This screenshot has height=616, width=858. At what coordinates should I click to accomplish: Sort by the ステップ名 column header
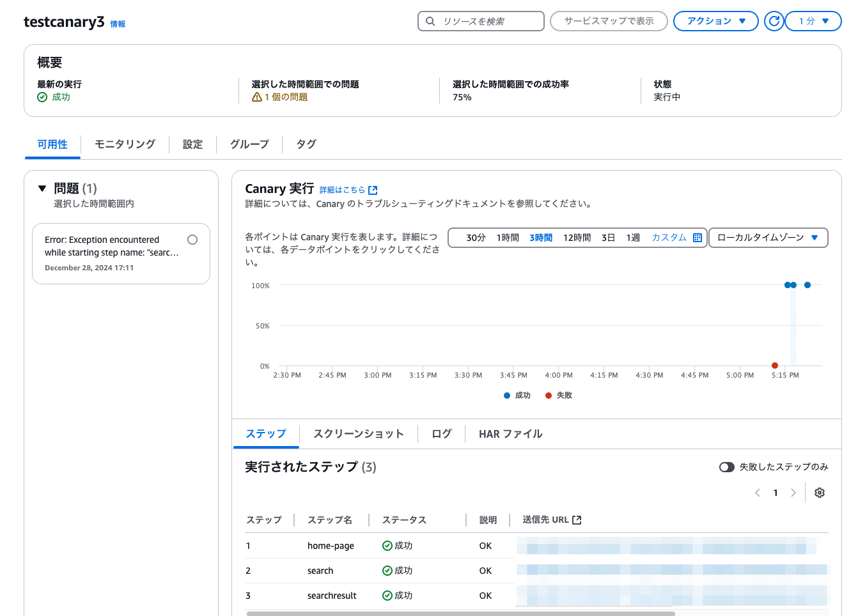(330, 520)
